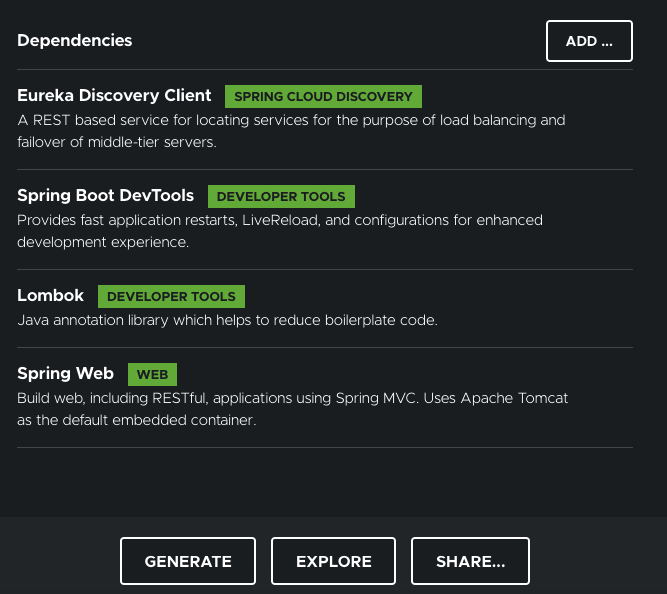
Task: Click the Eureka REST based service description
Action: pyautogui.click(x=291, y=131)
